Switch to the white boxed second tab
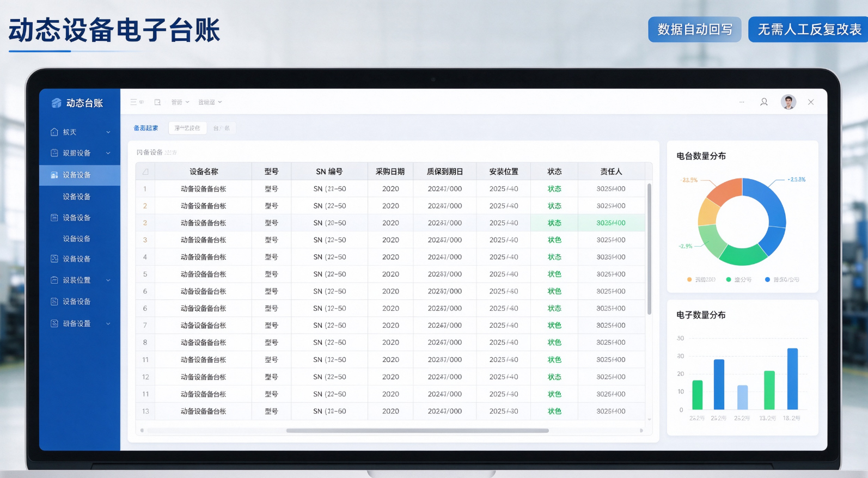The width and height of the screenshot is (868, 478). point(187,128)
